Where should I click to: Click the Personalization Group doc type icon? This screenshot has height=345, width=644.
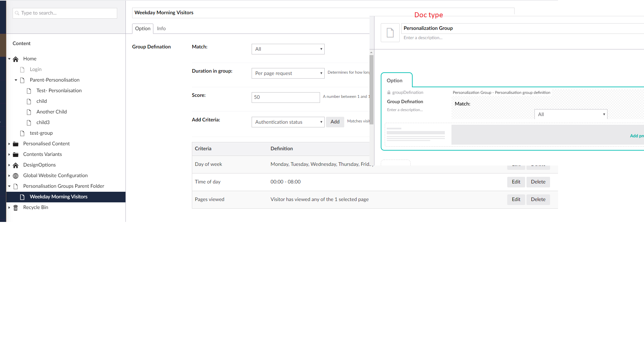[x=390, y=33]
